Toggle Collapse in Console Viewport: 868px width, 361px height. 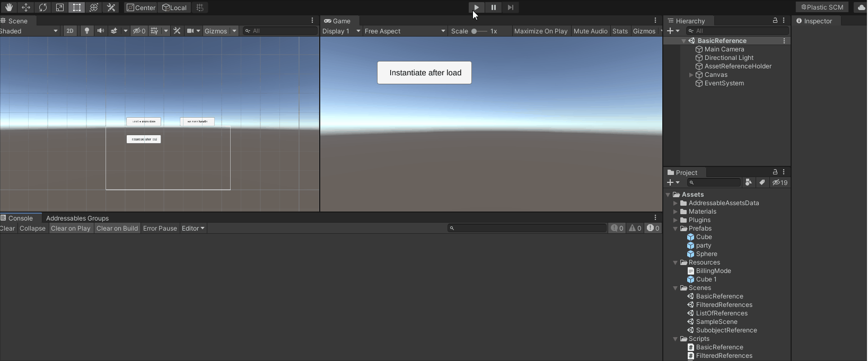(x=32, y=228)
